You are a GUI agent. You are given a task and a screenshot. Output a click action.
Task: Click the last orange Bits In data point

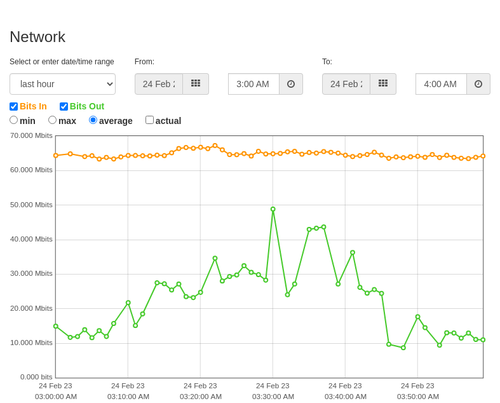tap(483, 156)
